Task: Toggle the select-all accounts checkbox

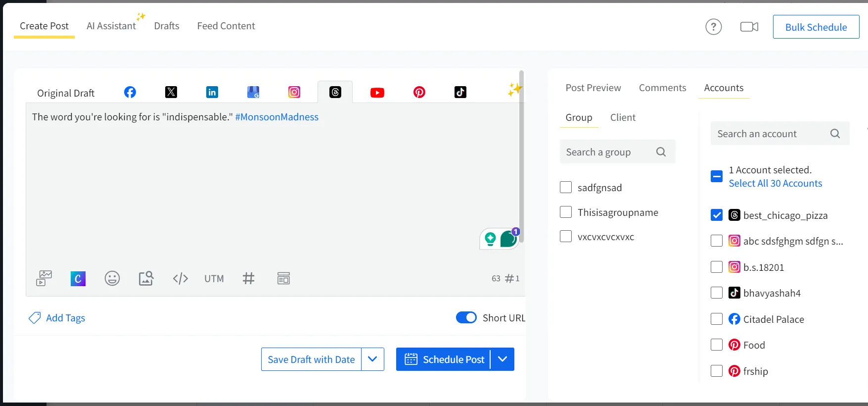Action: [717, 176]
